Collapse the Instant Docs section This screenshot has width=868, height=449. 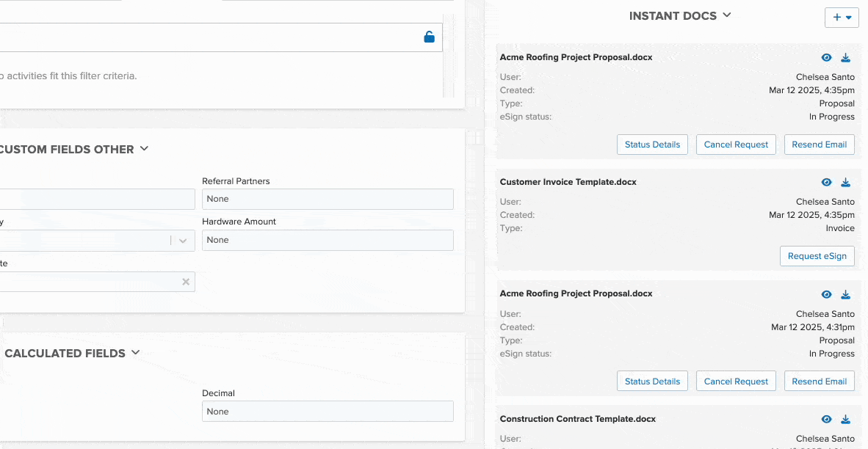727,15
